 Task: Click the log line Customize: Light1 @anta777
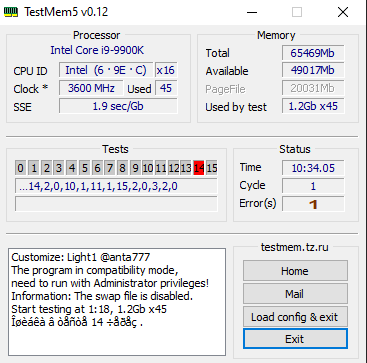coord(81,257)
